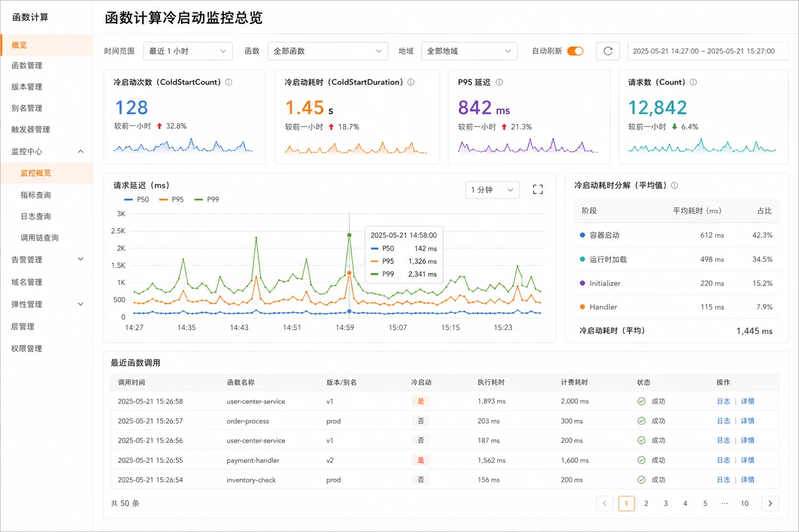Screen dimensions: 799x532
Task: Click info icon next to ColdStartCount
Action: pos(229,82)
